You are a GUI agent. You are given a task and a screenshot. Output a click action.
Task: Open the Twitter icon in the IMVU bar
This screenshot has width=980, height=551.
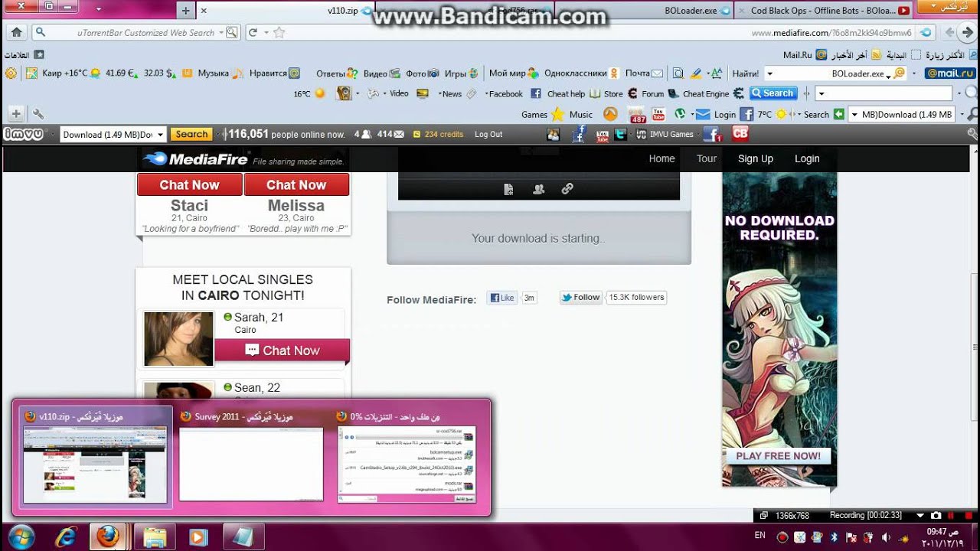pyautogui.click(x=620, y=134)
